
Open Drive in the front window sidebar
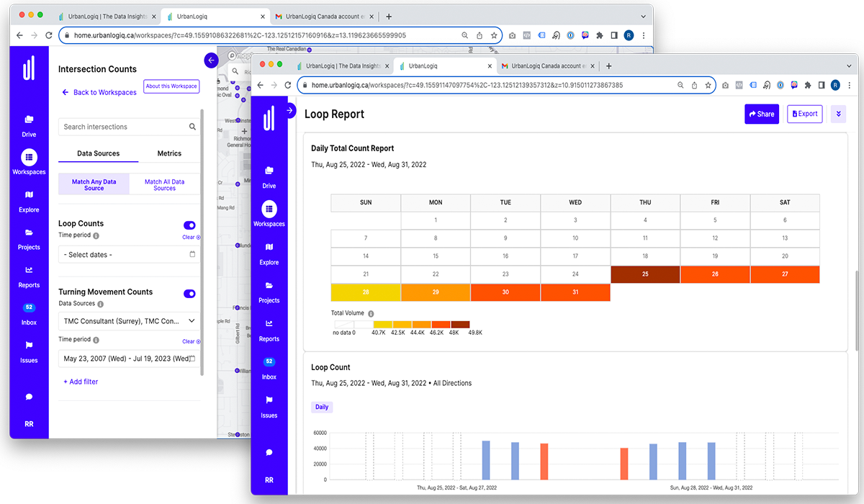point(269,176)
